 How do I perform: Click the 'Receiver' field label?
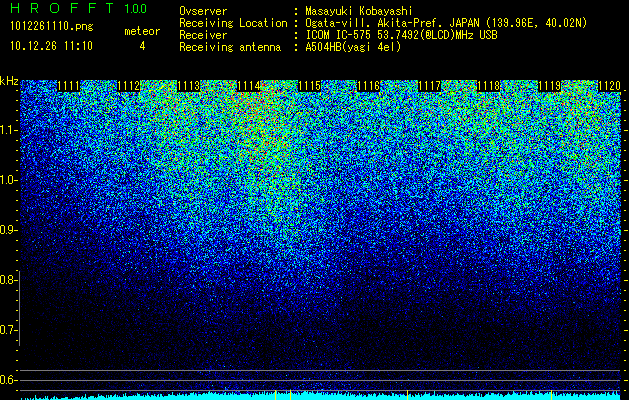coord(203,35)
